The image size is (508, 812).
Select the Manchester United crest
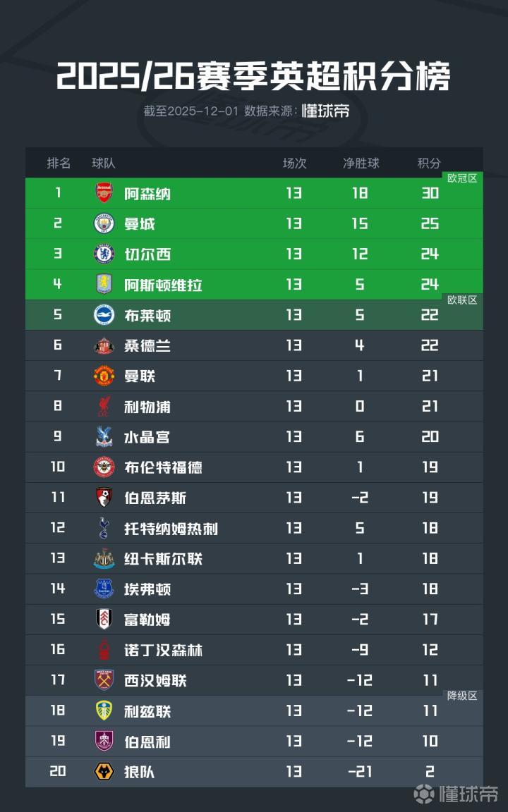104,376
